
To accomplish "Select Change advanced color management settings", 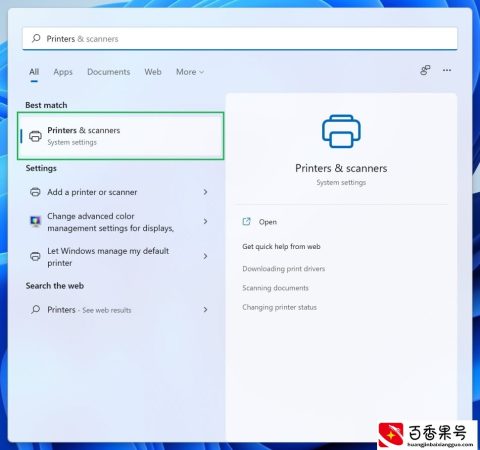I will (117, 222).
